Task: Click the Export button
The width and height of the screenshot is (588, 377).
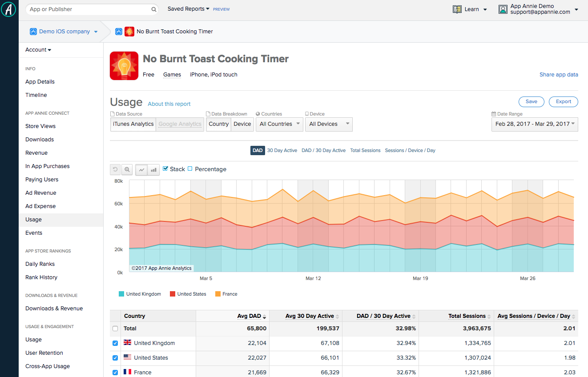Action: [x=564, y=102]
